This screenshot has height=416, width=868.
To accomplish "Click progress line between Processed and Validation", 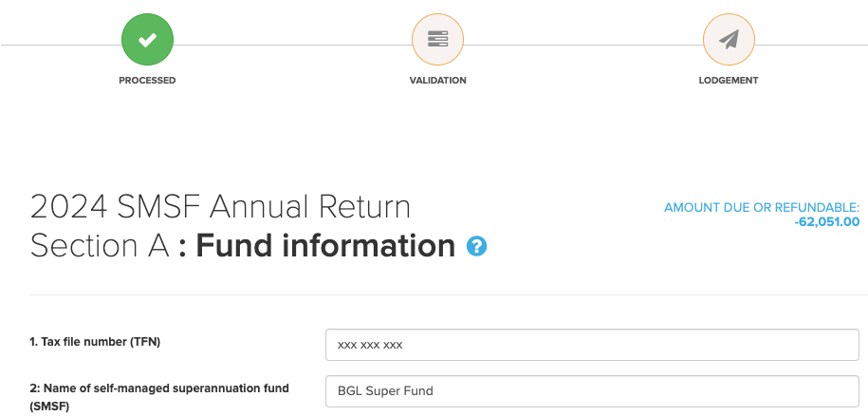I will (292, 45).
